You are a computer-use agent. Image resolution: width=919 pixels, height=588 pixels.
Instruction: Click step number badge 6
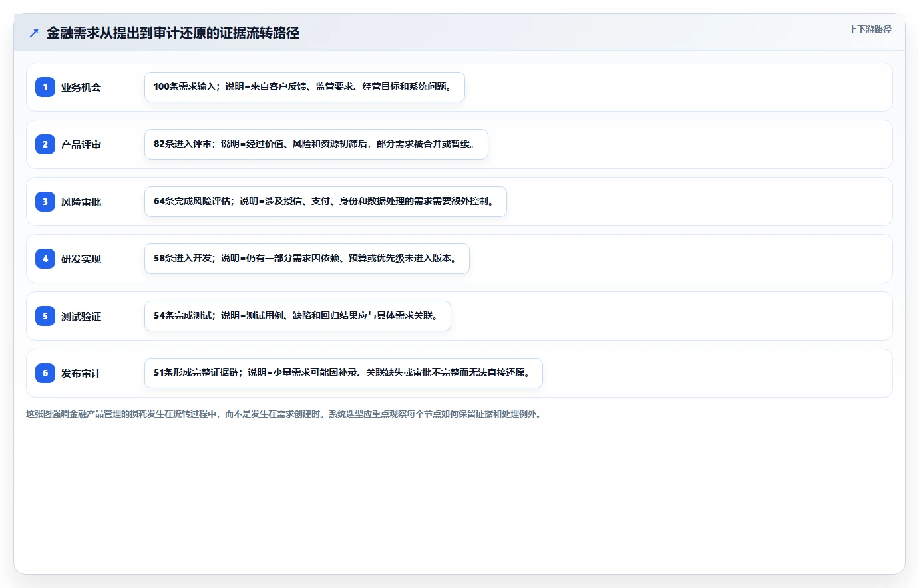pyautogui.click(x=45, y=373)
